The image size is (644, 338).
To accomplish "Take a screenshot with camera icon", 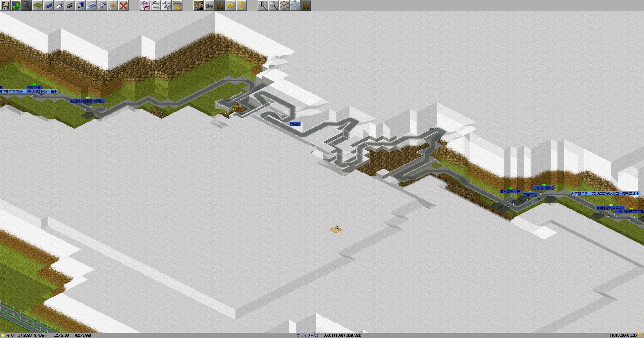I will tap(209, 5).
